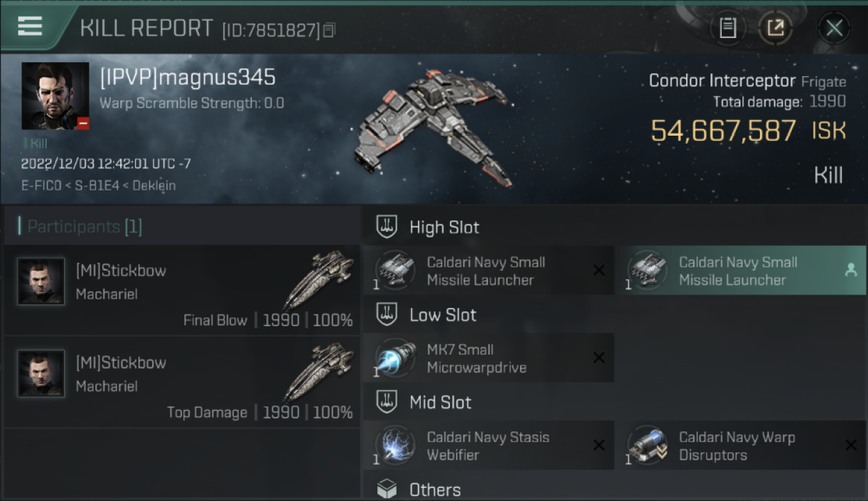The image size is (868, 501).
Task: Select the MK7 Small Microwarpdrive icon
Action: [395, 358]
